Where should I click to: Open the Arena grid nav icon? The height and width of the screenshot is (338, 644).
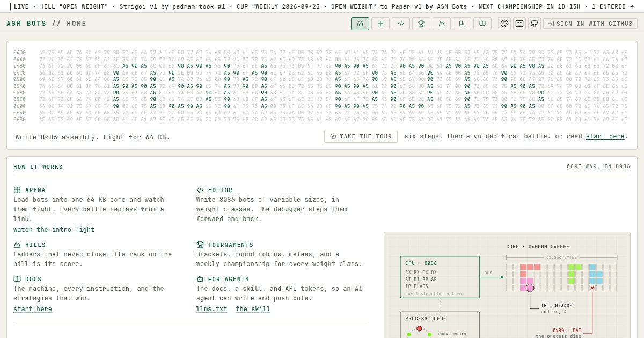click(380, 24)
